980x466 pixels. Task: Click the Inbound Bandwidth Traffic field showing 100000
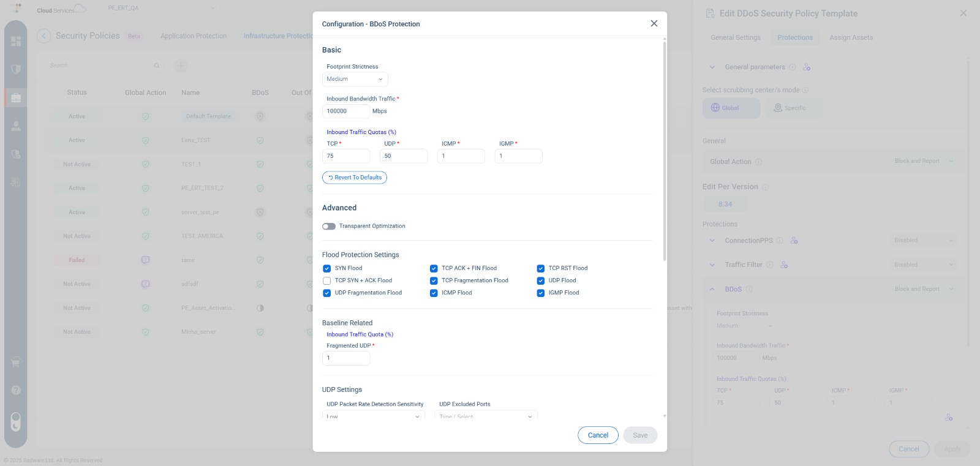pyautogui.click(x=346, y=111)
